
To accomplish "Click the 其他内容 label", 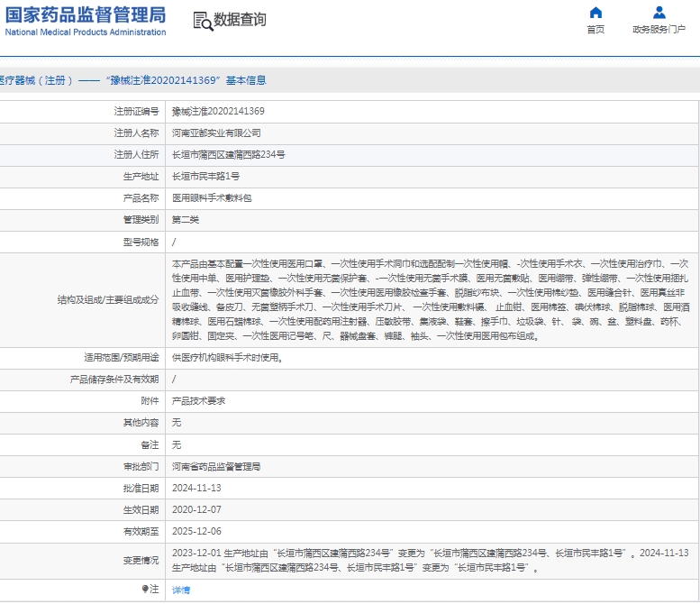I will point(141,423).
